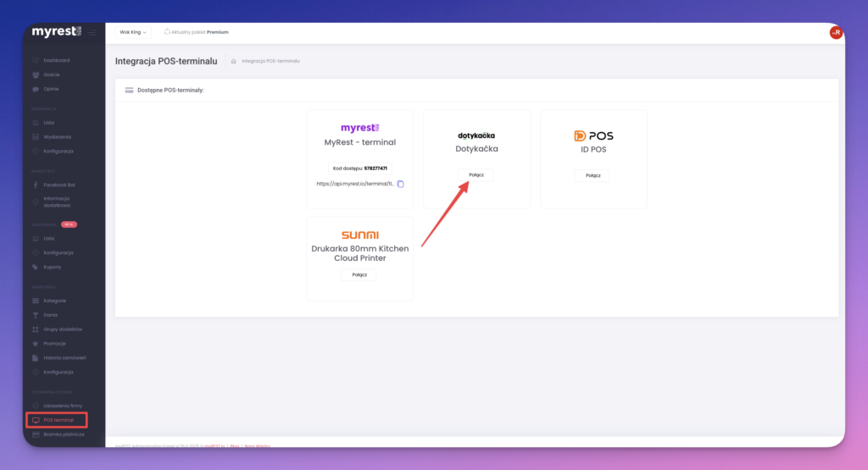Click the Kupony tag icon
The image size is (868, 470).
(36, 267)
